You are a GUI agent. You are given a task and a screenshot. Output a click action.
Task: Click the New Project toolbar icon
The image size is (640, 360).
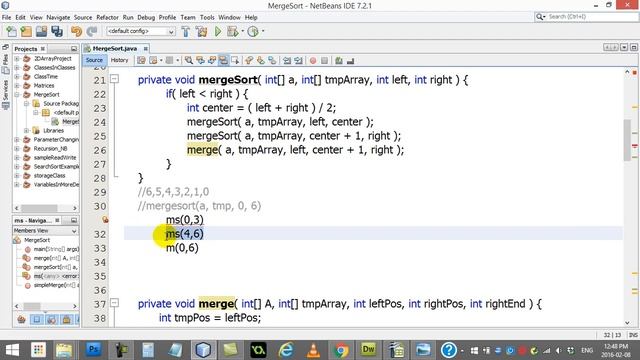(26, 31)
